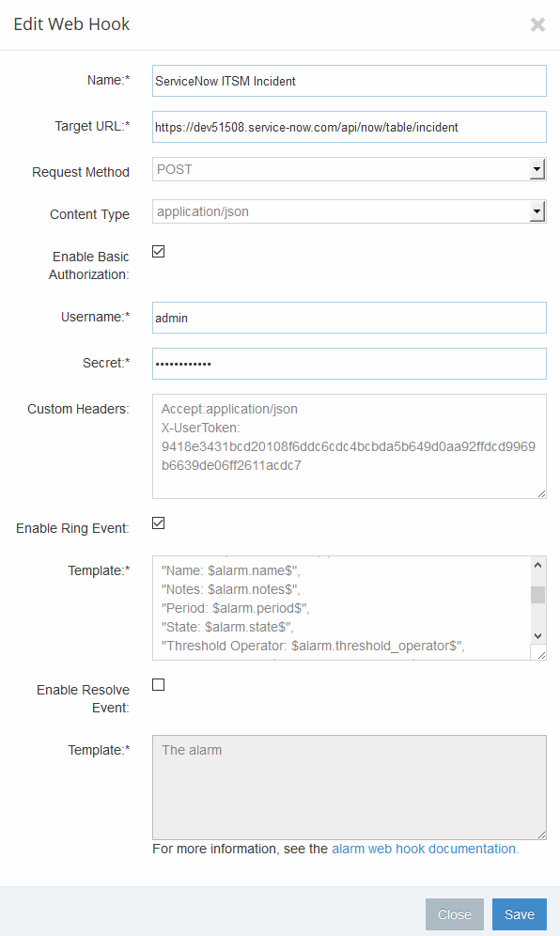Close the Edit Web Hook dialog via X
The image size is (560, 936).
pos(537,24)
